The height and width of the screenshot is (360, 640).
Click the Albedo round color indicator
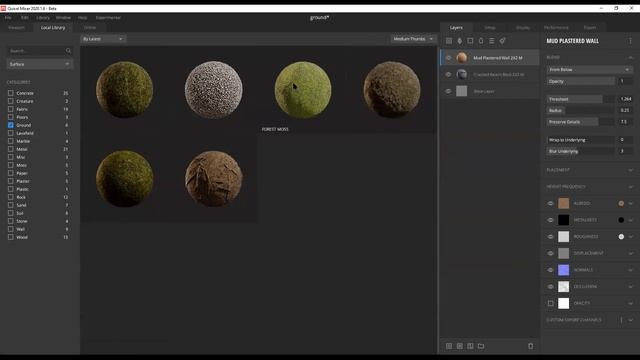tap(621, 203)
